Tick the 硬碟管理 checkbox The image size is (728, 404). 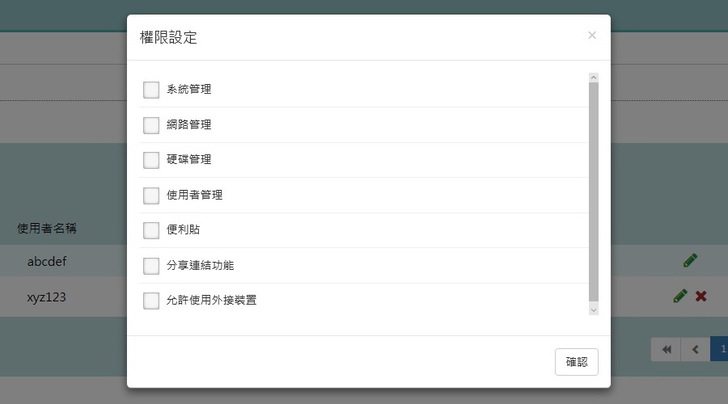[151, 160]
